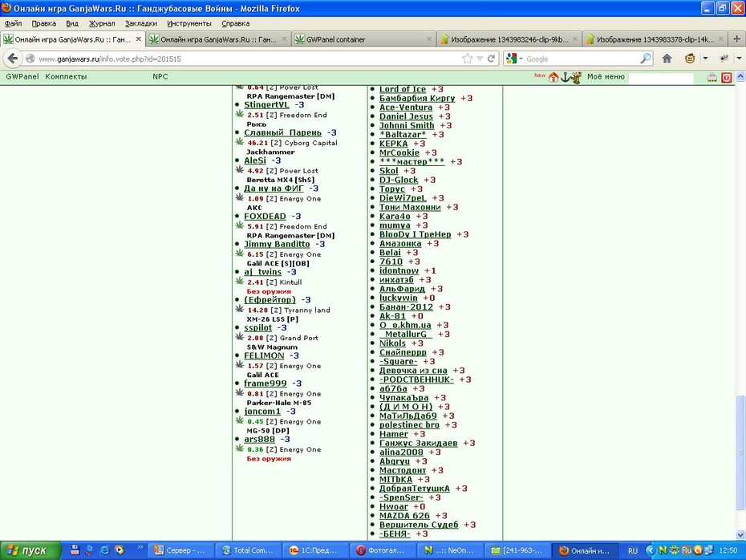Click the GWPanel shop-stall icon
Screen dimensions: 746x560
click(x=712, y=77)
